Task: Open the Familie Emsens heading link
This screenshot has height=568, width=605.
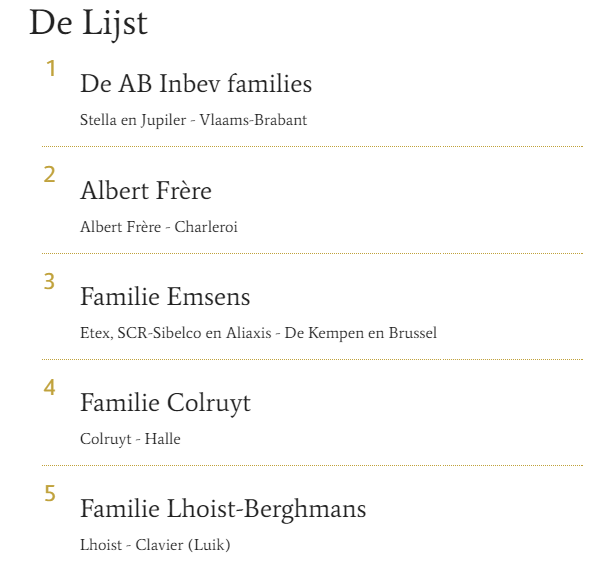Action: click(x=165, y=297)
